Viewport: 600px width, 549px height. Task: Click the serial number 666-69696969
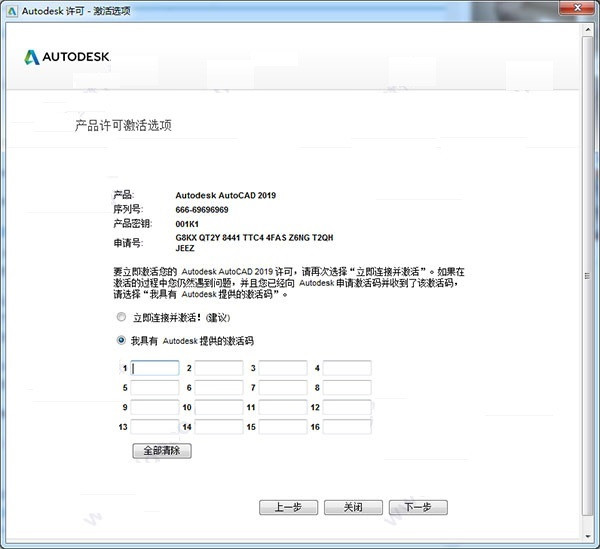(202, 210)
